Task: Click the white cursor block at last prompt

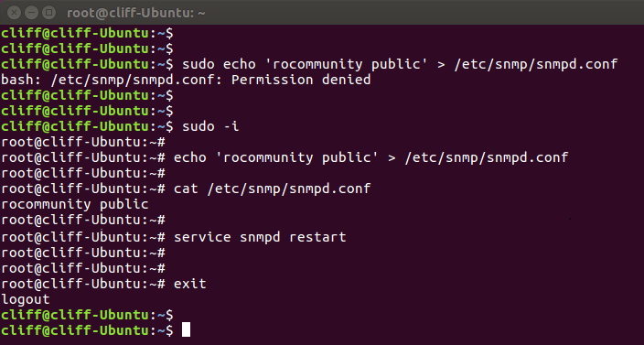Action: [186, 329]
